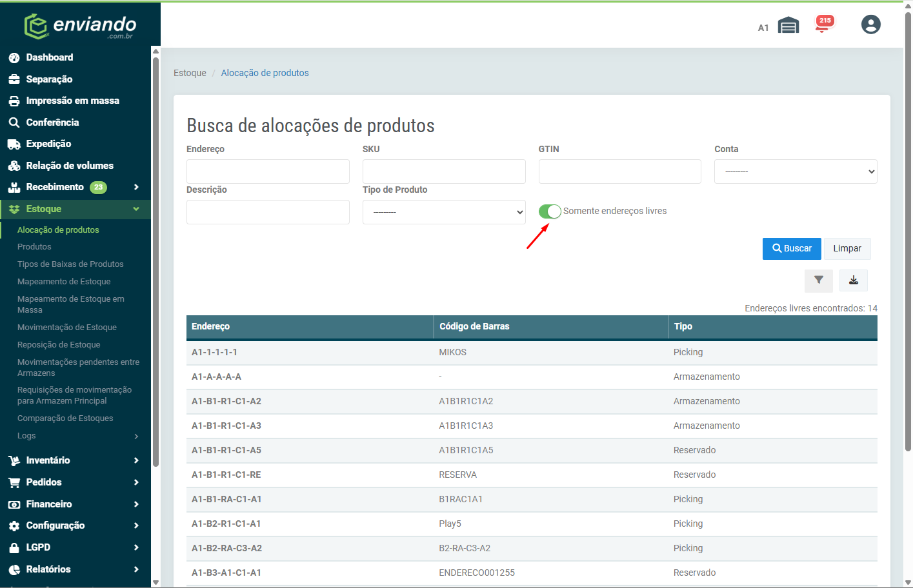Click the Financeiro money icon
Image resolution: width=913 pixels, height=588 pixels.
(x=14, y=504)
